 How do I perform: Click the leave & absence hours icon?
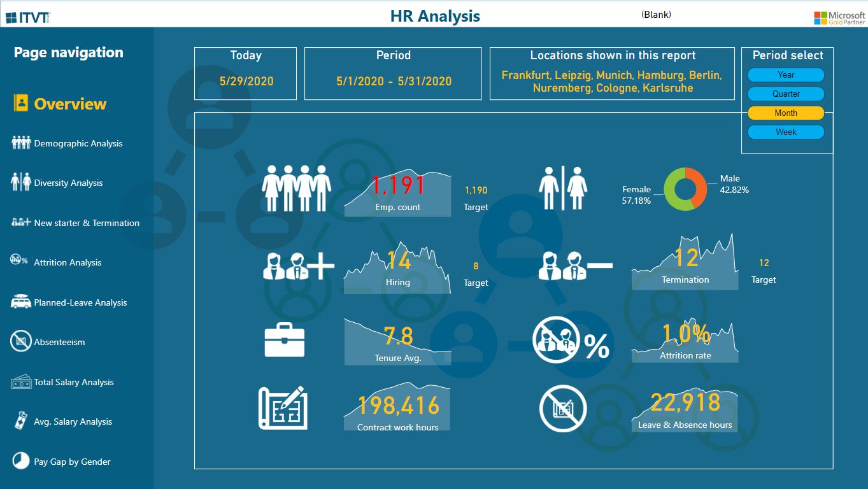(x=563, y=409)
